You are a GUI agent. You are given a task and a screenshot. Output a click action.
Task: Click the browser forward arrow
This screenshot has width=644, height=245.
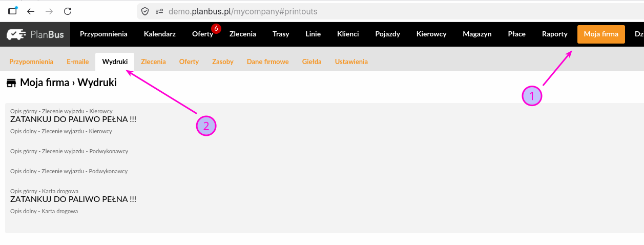click(49, 11)
